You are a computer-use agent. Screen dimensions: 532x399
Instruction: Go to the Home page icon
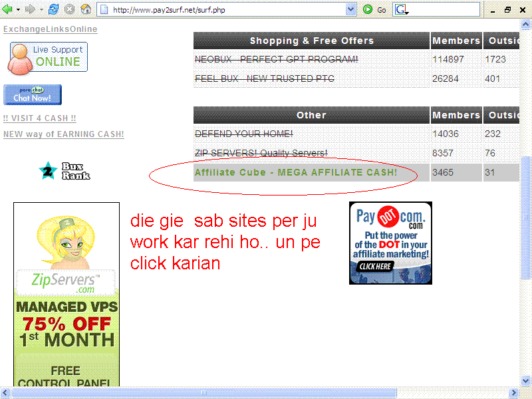(86, 10)
